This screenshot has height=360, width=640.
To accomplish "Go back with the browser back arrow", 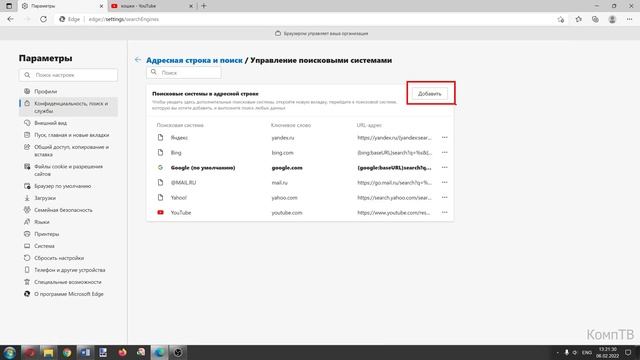I will tap(11, 19).
